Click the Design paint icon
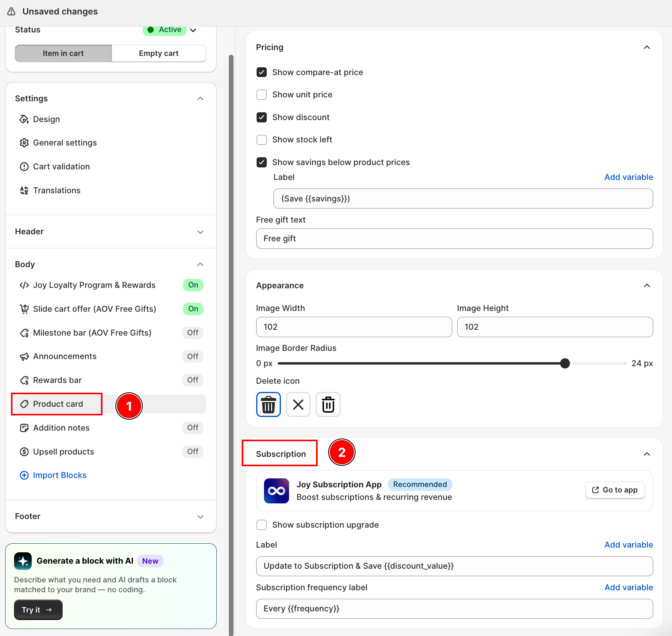Screen dimensions: 672x636 (x=24, y=119)
